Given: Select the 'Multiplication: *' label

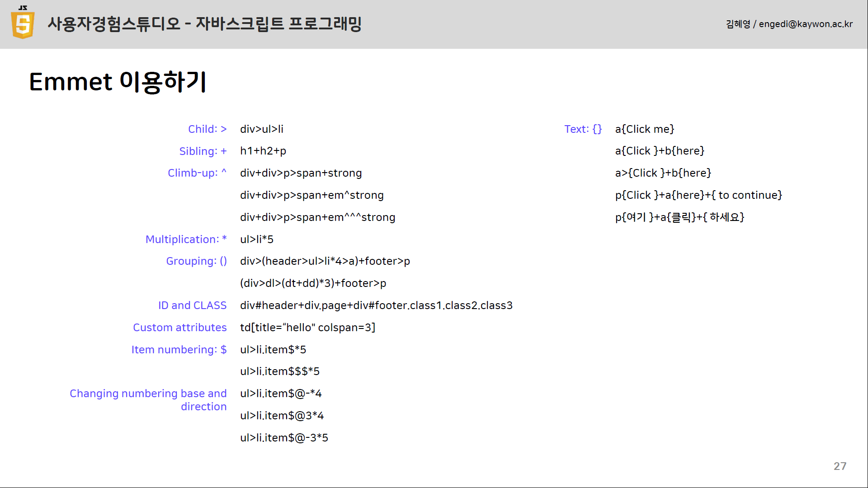Looking at the screenshot, I should pyautogui.click(x=186, y=239).
